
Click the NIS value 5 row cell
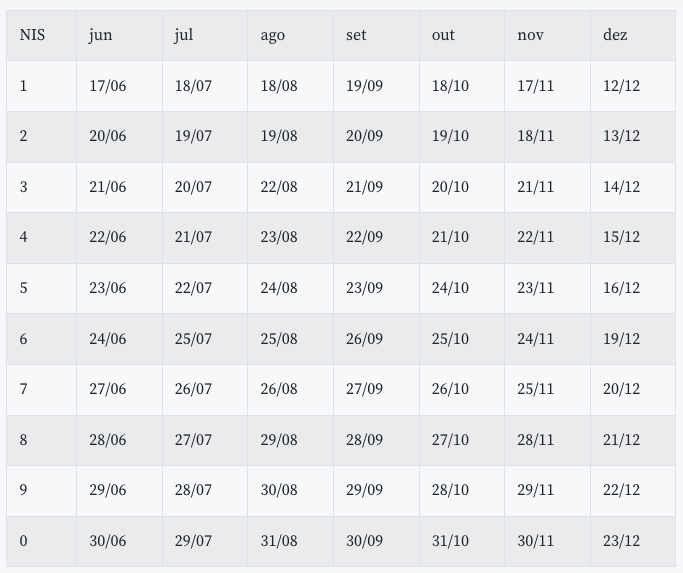24,288
